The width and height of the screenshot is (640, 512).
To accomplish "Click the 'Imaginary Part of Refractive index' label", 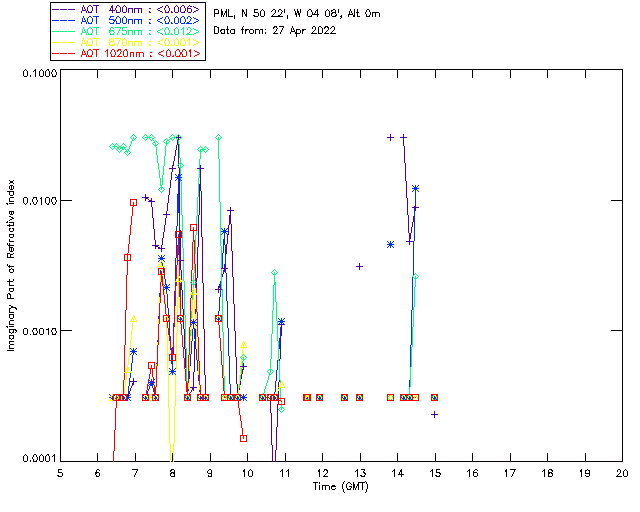I will pos(11,265).
